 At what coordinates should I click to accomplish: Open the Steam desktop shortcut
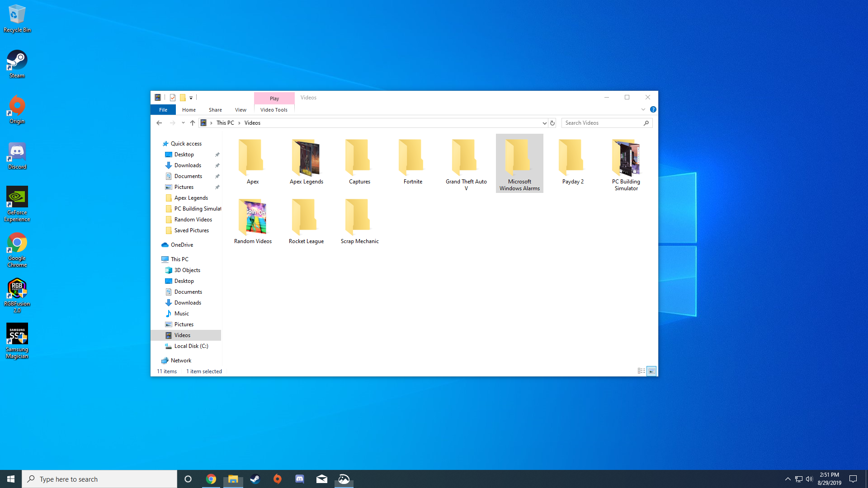point(17,64)
